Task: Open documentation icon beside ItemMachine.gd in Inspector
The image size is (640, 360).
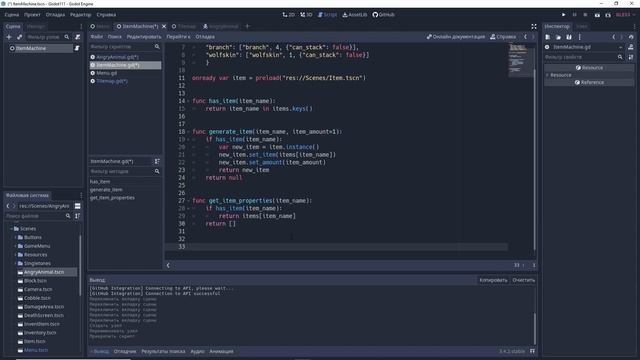Action: [x=631, y=47]
